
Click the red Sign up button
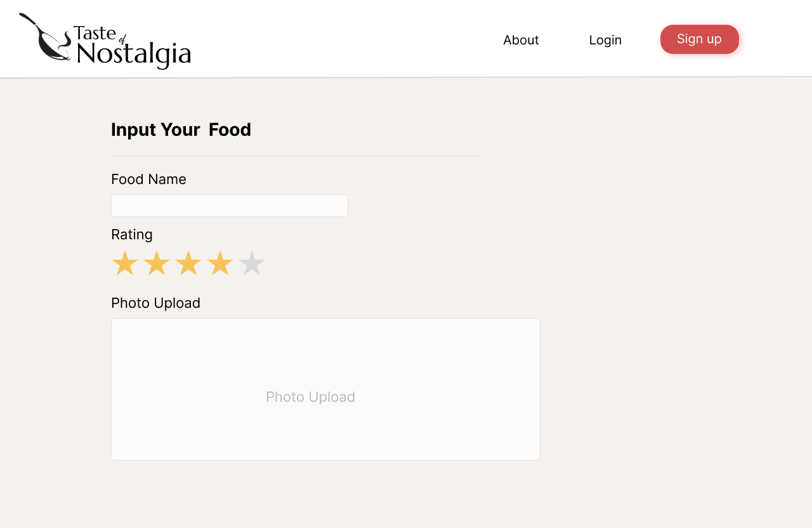click(700, 39)
